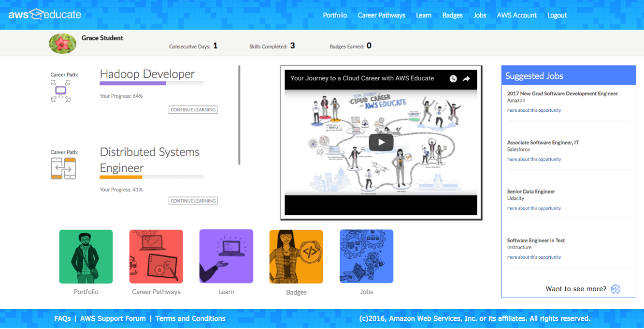Click the Hadoop Developer progress bar
Viewport: 644px width, 329px height.
click(x=151, y=83)
